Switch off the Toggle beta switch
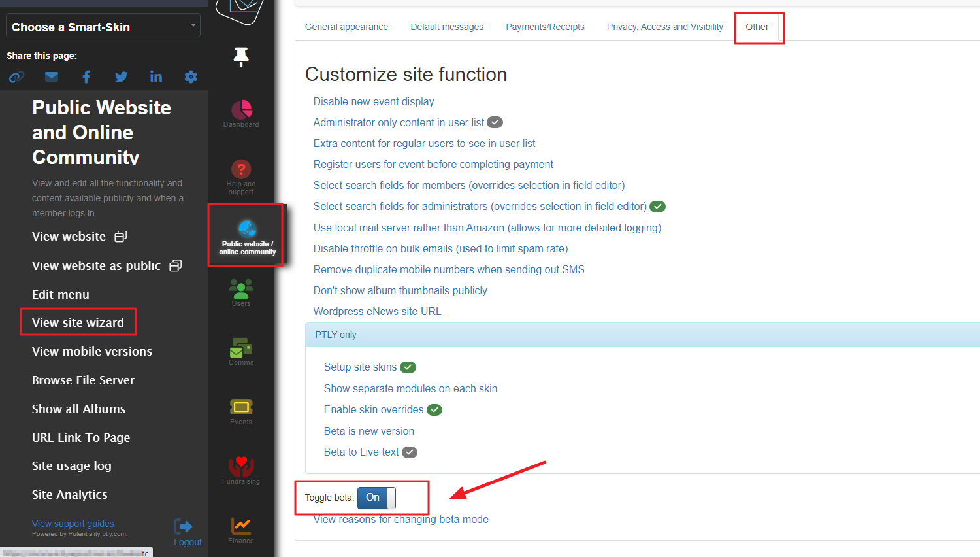 point(376,498)
